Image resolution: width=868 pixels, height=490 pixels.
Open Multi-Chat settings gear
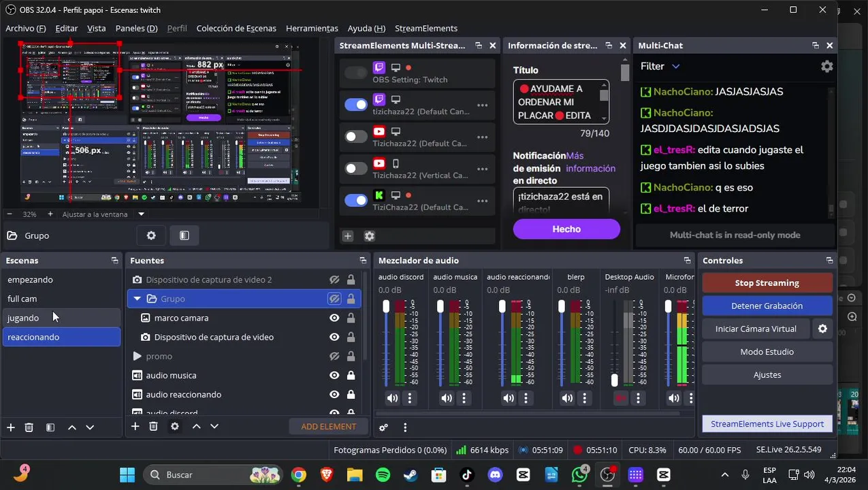coord(826,66)
